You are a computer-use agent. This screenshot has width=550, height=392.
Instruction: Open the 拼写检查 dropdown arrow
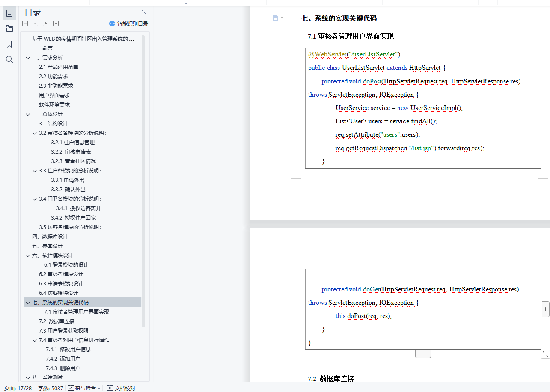click(x=99, y=389)
